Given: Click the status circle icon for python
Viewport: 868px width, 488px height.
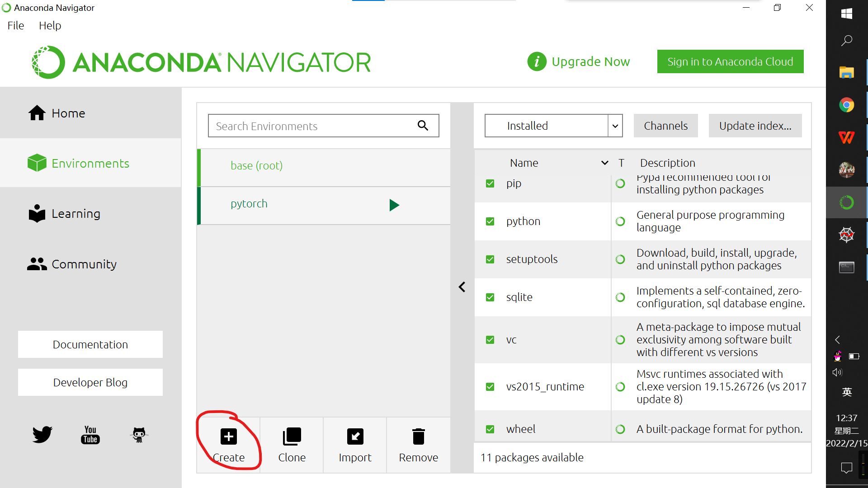Looking at the screenshot, I should pos(620,221).
